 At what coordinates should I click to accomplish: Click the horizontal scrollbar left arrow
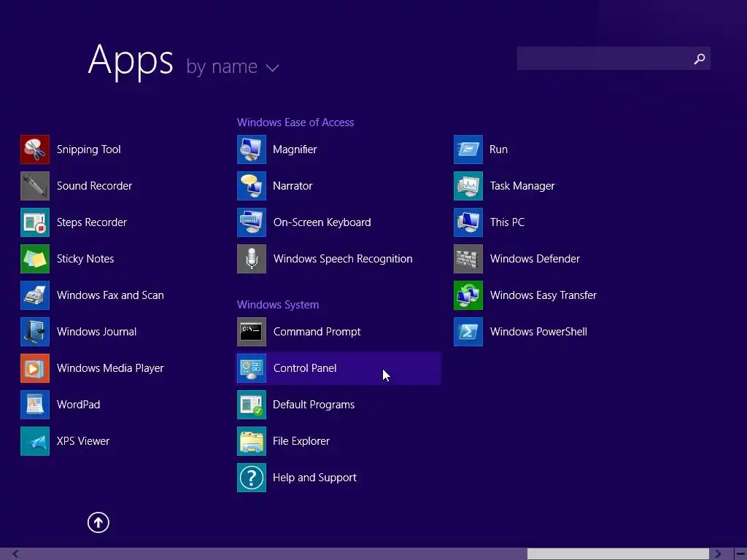click(16, 554)
